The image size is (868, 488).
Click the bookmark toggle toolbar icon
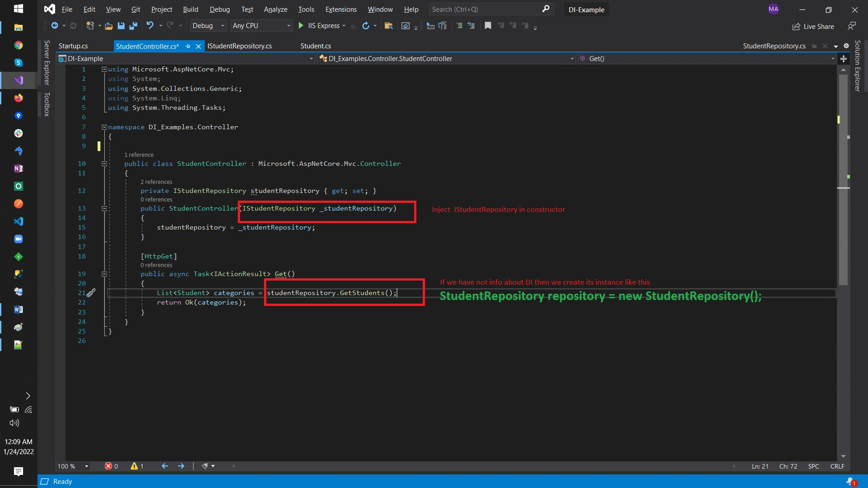[488, 26]
